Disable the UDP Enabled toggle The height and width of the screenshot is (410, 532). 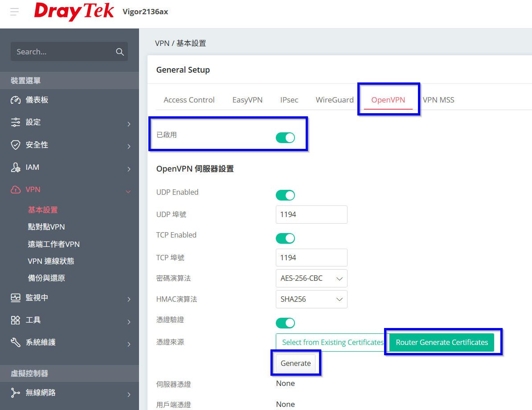[x=285, y=195]
